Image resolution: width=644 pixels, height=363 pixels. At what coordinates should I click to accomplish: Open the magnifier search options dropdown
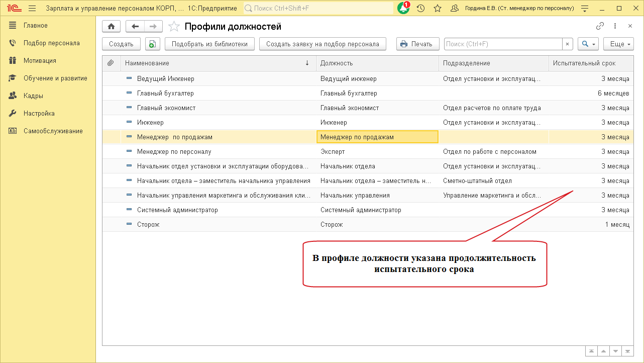588,44
